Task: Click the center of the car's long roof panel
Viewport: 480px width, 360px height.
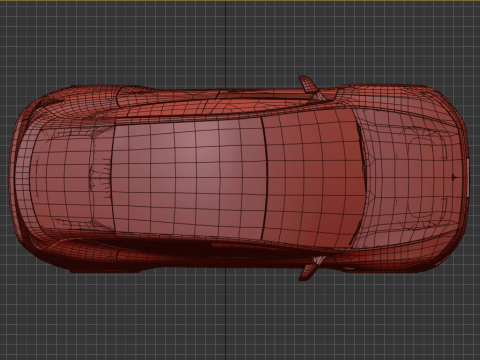Action: tap(188, 177)
